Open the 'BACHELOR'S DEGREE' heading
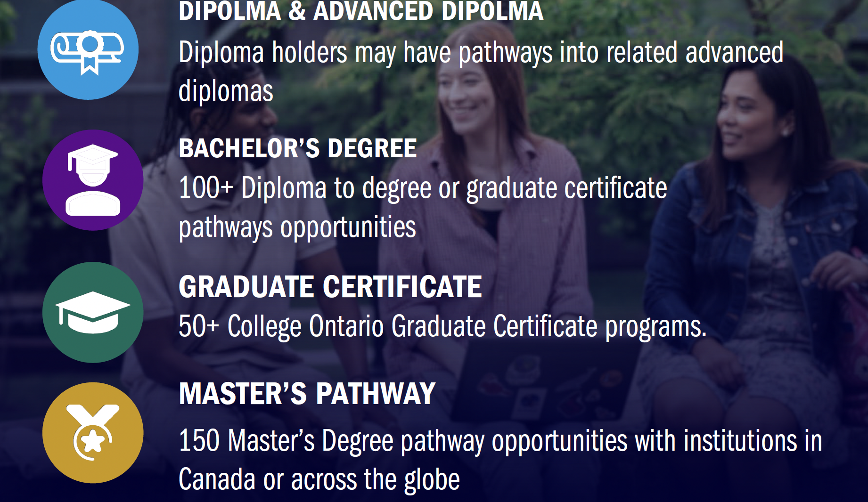Image resolution: width=868 pixels, height=502 pixels. coord(297,148)
